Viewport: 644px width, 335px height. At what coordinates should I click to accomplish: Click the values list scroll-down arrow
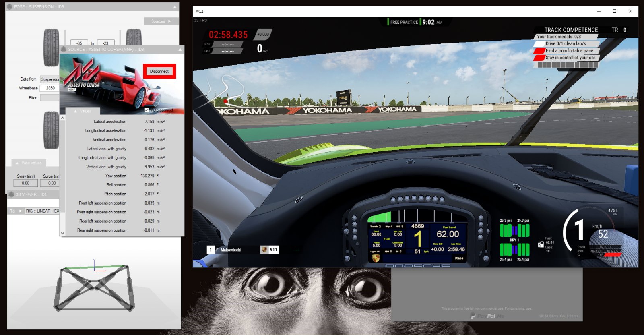click(62, 233)
